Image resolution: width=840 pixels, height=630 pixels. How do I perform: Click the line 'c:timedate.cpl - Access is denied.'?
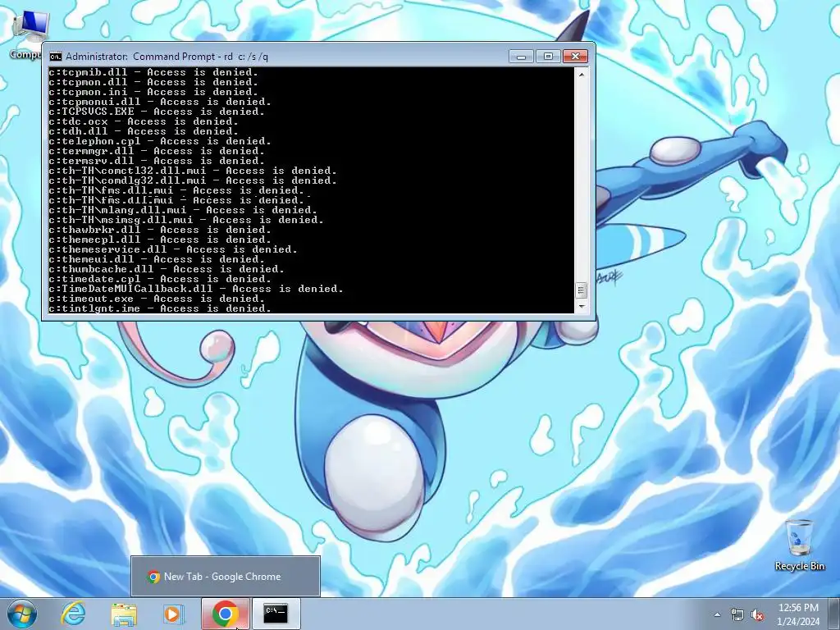coord(160,279)
